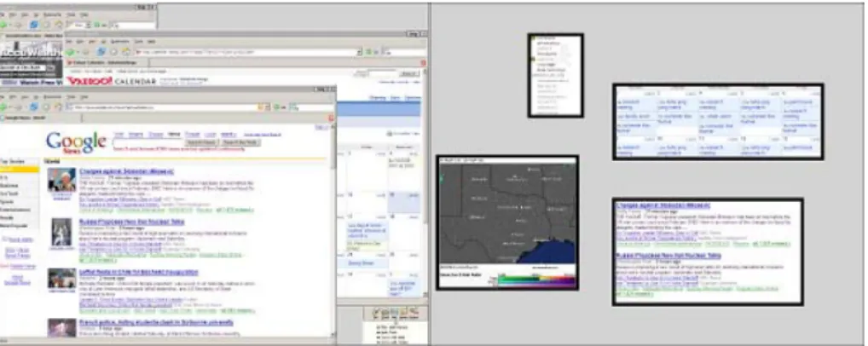
Task: Select Top Stories in Google News sidebar
Action: coord(12,162)
